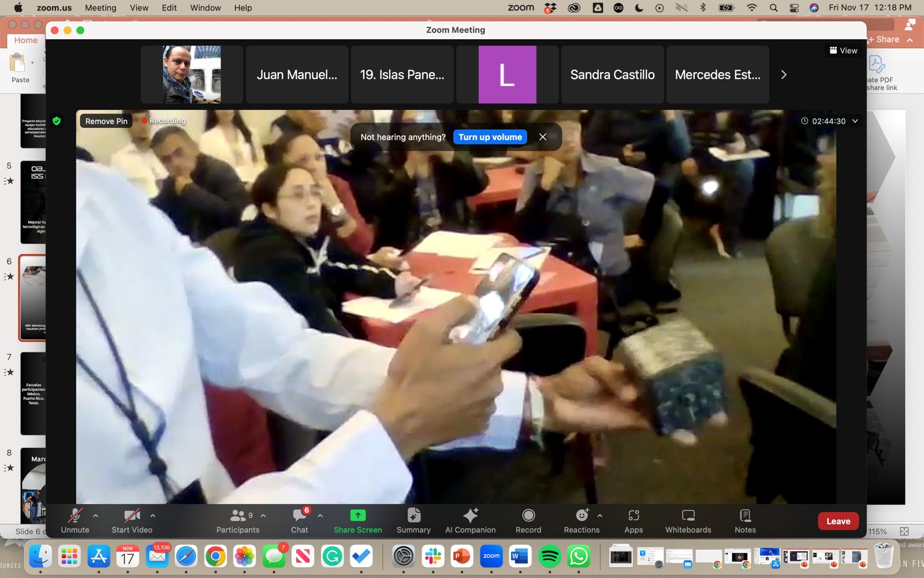The width and height of the screenshot is (924, 578).
Task: Click the Turn up volume button
Action: coord(490,137)
